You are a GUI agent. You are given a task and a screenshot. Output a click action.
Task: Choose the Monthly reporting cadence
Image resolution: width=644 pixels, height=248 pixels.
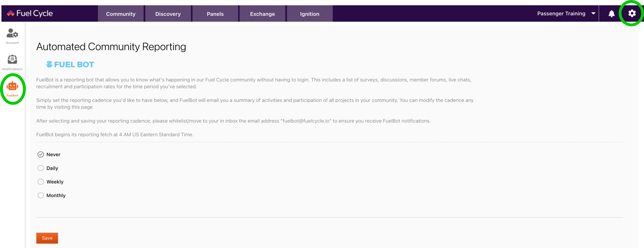pos(41,195)
